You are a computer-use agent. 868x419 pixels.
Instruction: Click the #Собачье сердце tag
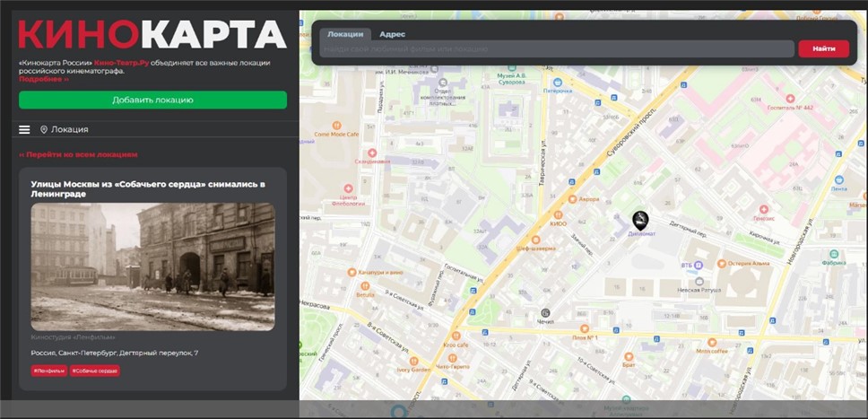pos(95,371)
